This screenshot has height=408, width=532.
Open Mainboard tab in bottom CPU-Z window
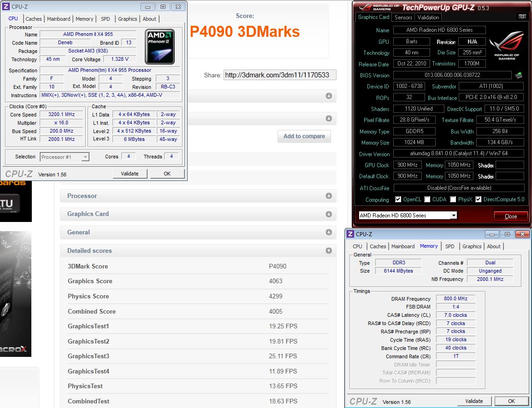(403, 246)
